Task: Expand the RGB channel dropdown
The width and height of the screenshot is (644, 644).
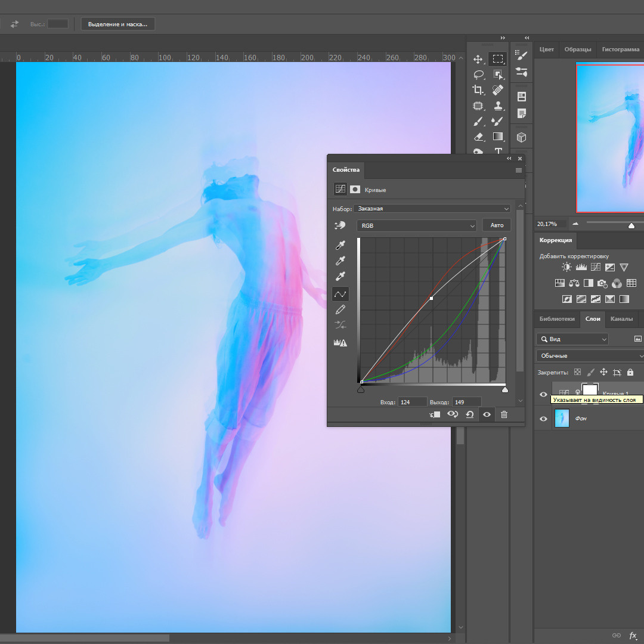Action: 416,225
